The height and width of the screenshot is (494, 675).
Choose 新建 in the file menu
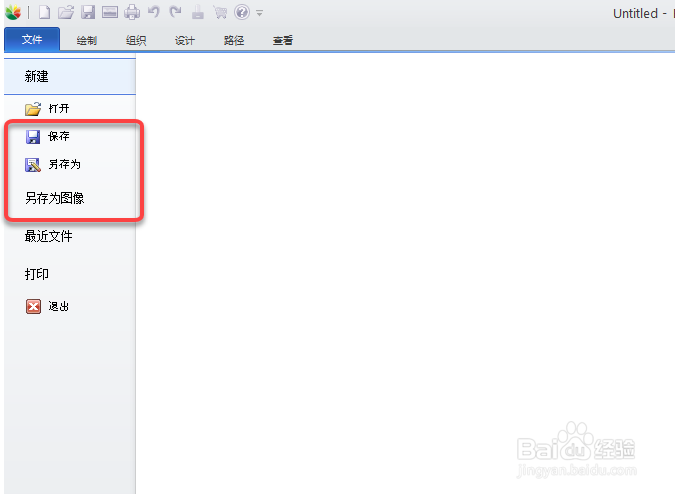(70, 77)
